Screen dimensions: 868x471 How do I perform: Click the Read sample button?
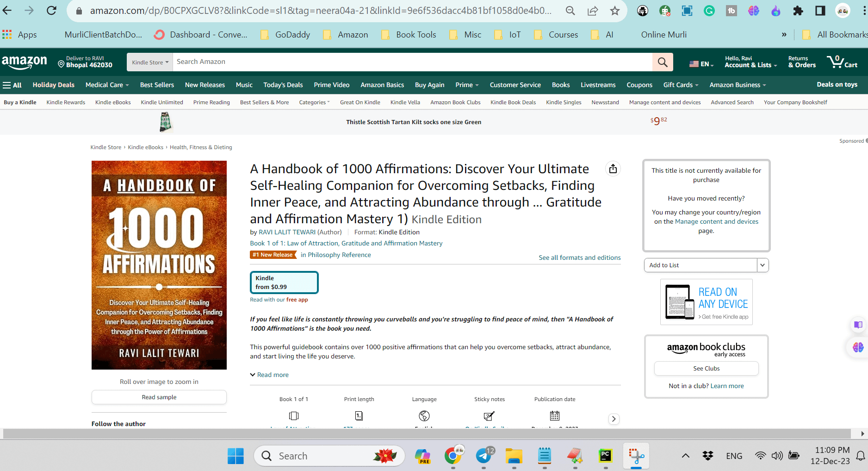pos(159,397)
